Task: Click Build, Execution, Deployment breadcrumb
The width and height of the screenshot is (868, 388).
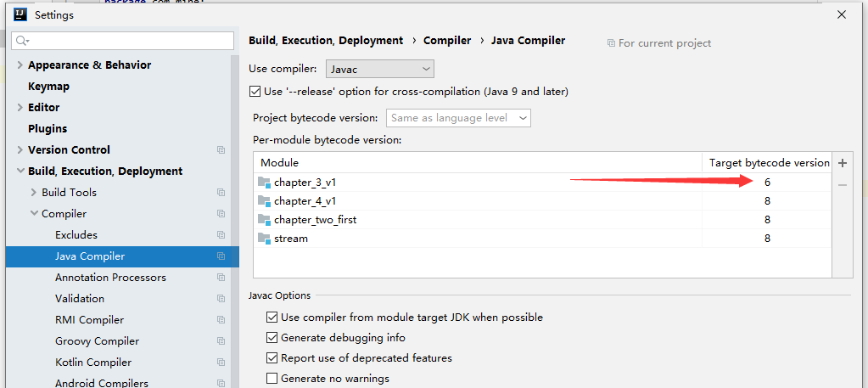Action: 326,41
